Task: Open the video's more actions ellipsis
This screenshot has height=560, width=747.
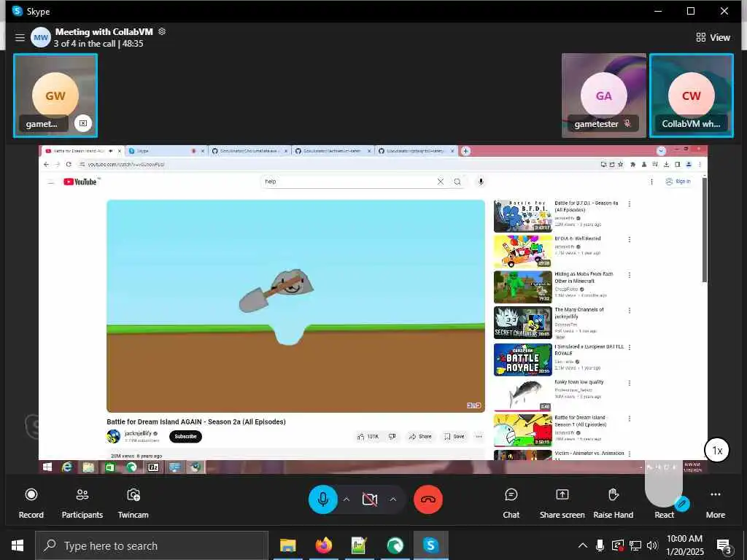Action: tap(479, 436)
